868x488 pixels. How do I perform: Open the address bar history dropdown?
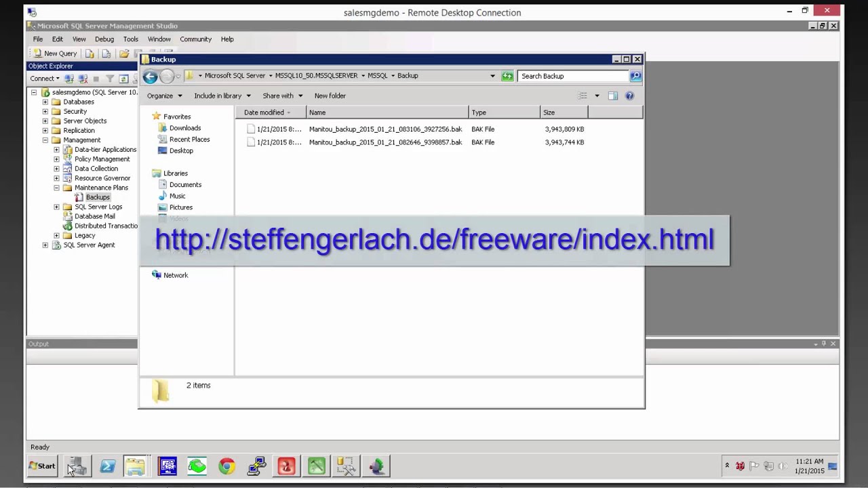point(493,76)
